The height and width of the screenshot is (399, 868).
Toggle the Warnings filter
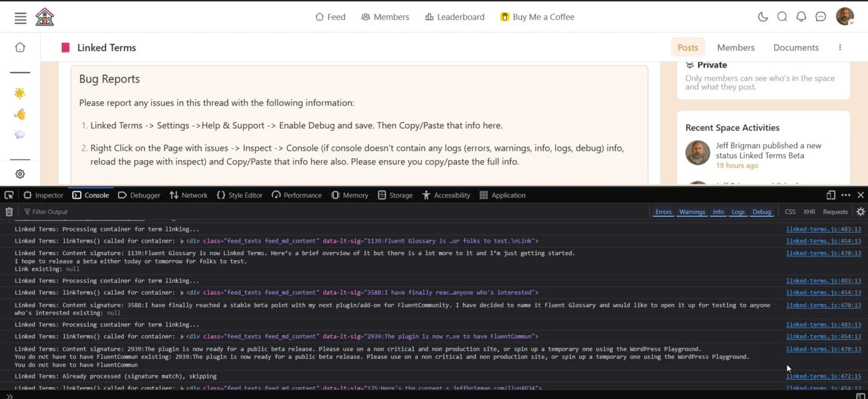pos(692,212)
